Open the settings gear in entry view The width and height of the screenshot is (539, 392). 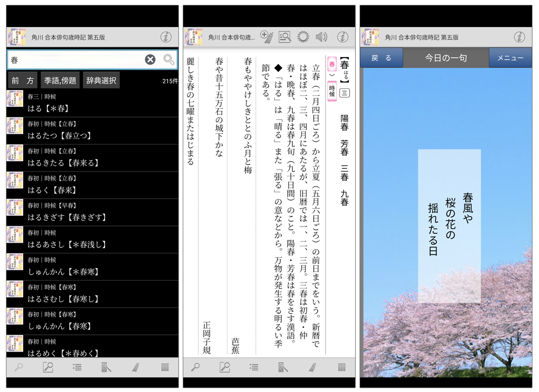click(303, 37)
